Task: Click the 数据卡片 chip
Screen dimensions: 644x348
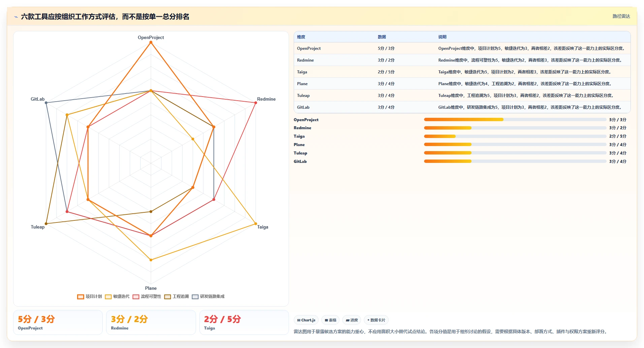Action: point(376,320)
